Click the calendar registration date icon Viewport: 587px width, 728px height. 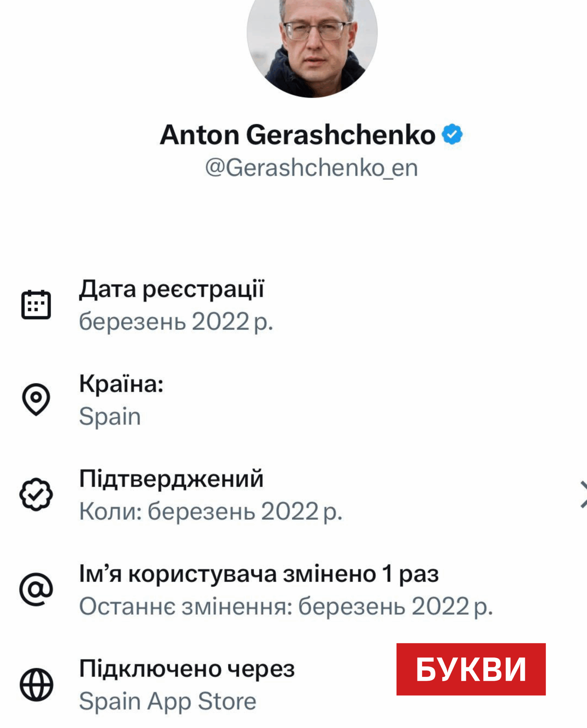(x=36, y=305)
